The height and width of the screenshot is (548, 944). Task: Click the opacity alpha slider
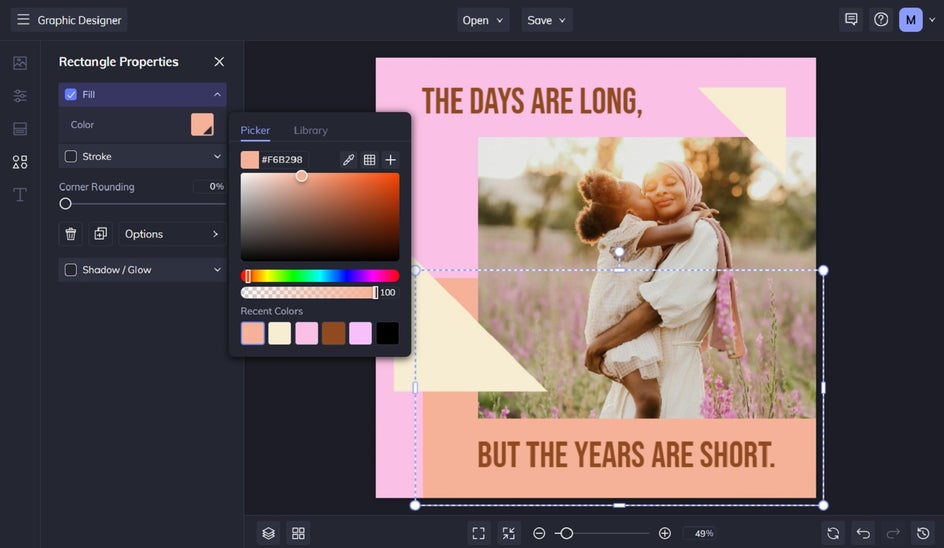tap(309, 293)
